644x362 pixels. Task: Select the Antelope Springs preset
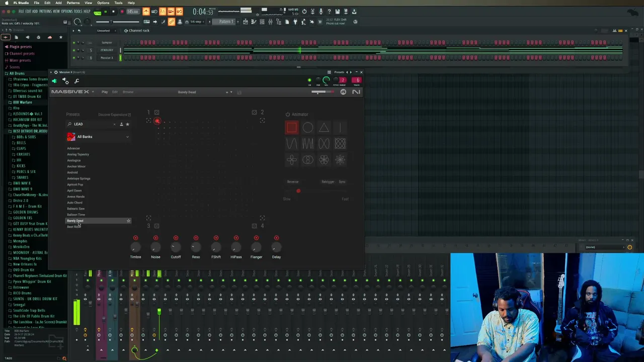pos(78,178)
